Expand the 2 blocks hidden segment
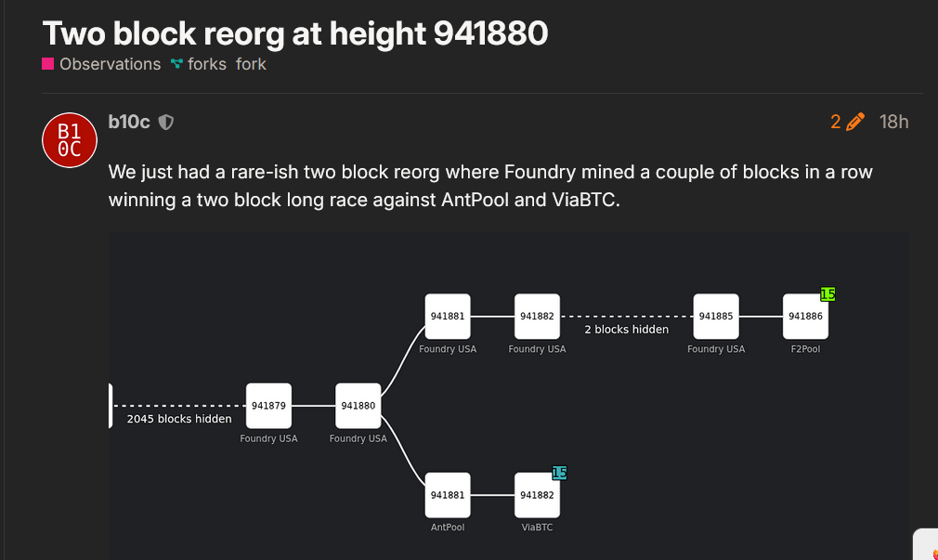Screen dimensions: 938x560 627,329
